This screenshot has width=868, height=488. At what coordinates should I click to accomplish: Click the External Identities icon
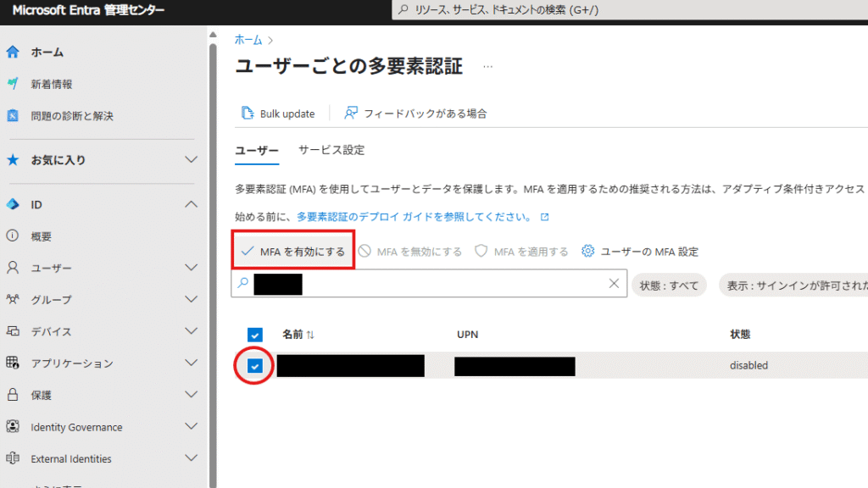pyautogui.click(x=13, y=458)
